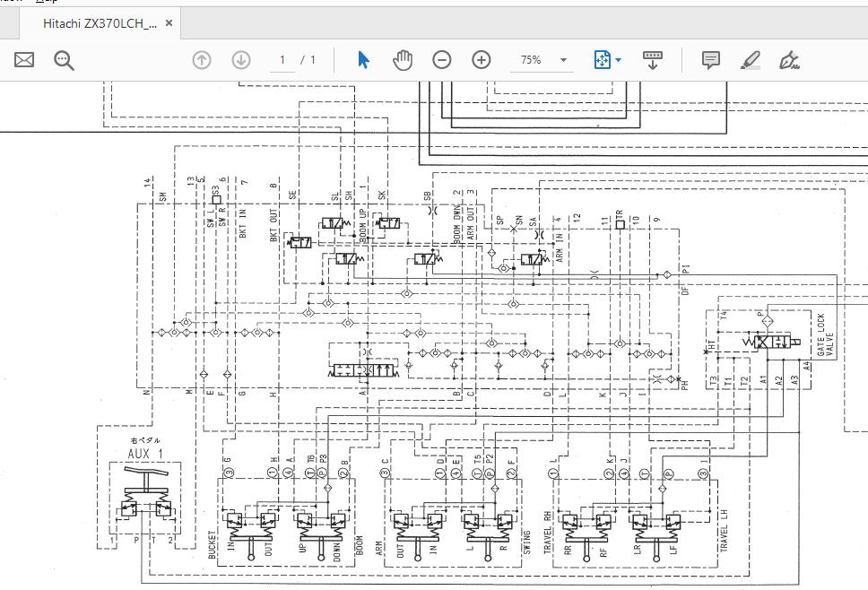Click the current page number field
The height and width of the screenshot is (590, 868).
coord(282,60)
